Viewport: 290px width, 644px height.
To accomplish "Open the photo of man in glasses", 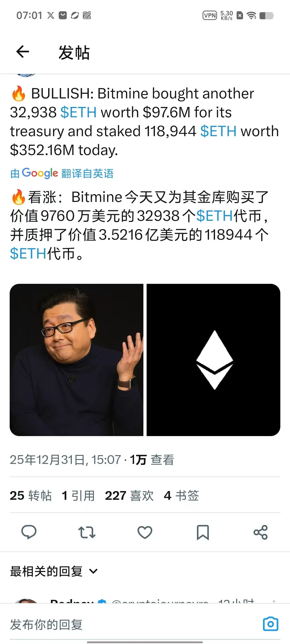I will [77, 360].
